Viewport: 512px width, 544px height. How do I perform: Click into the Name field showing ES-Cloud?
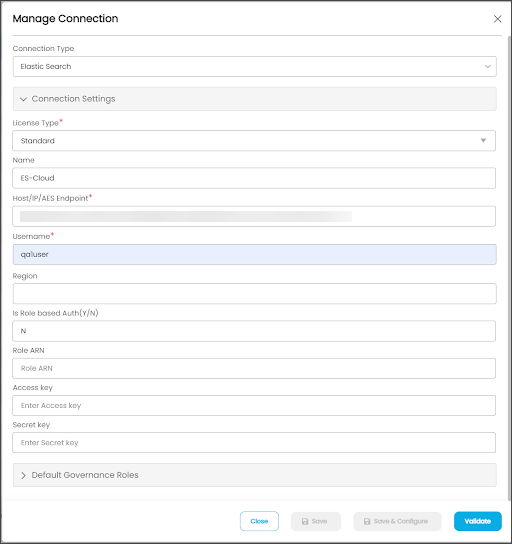[254, 178]
